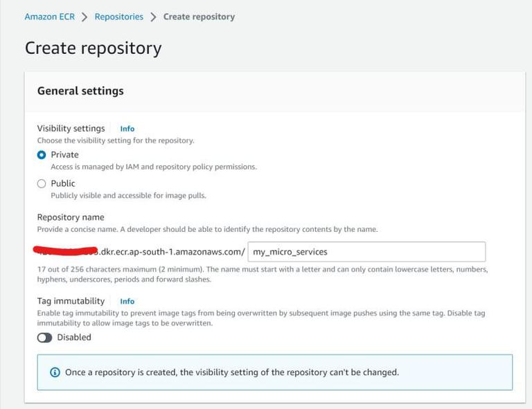Image resolution: width=532 pixels, height=409 pixels.
Task: Go to Amazon ECR breadcrumb link
Action: point(50,17)
